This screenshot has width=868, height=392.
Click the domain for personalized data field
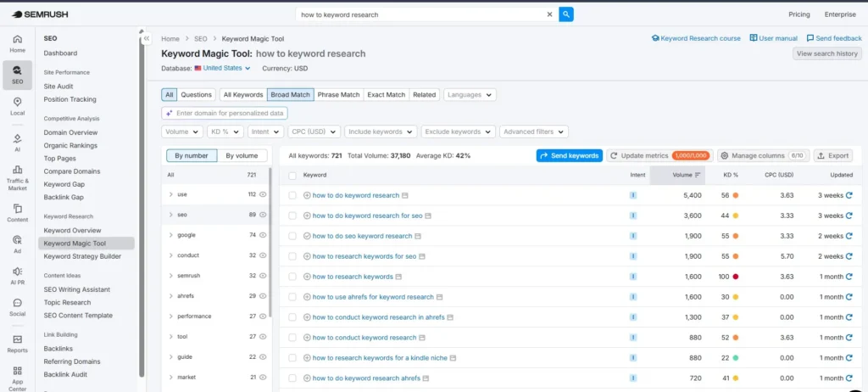tap(225, 113)
